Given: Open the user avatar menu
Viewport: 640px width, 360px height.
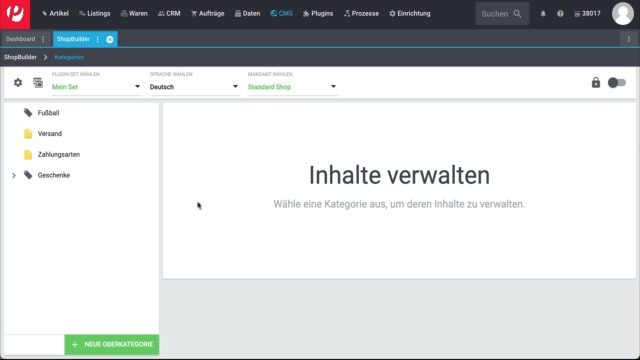Looking at the screenshot, I should 622,13.
